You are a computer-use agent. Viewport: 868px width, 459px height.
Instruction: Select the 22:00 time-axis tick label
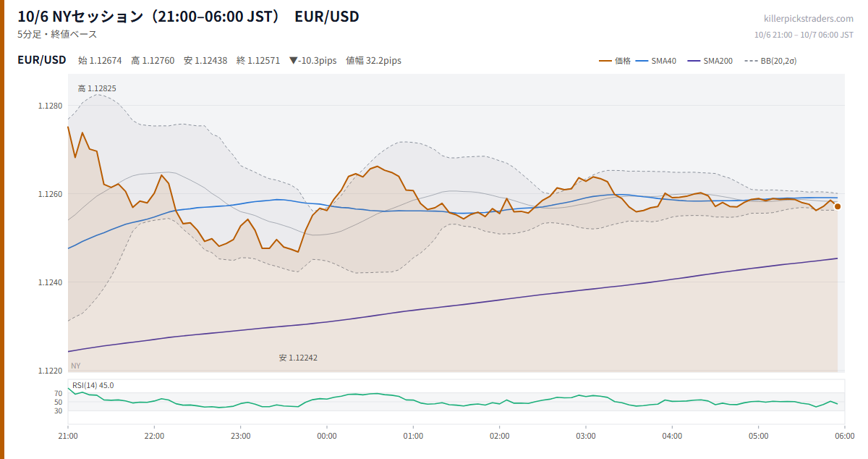click(154, 436)
